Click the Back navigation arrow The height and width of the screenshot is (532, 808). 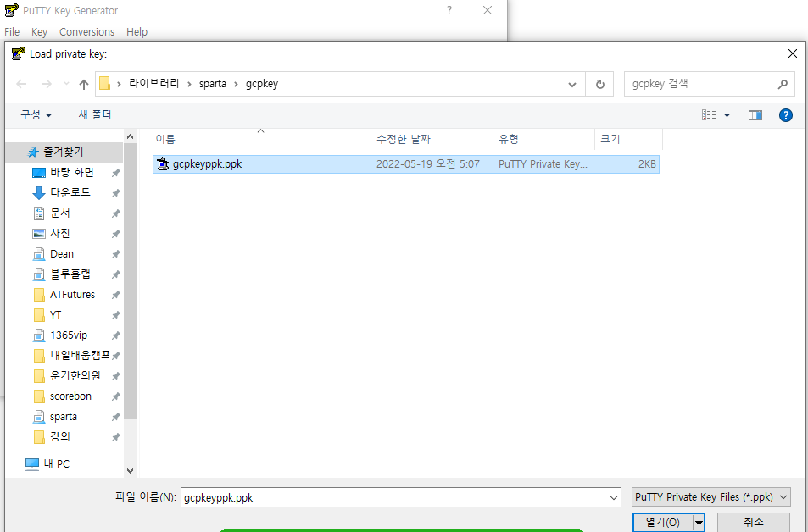pos(21,84)
